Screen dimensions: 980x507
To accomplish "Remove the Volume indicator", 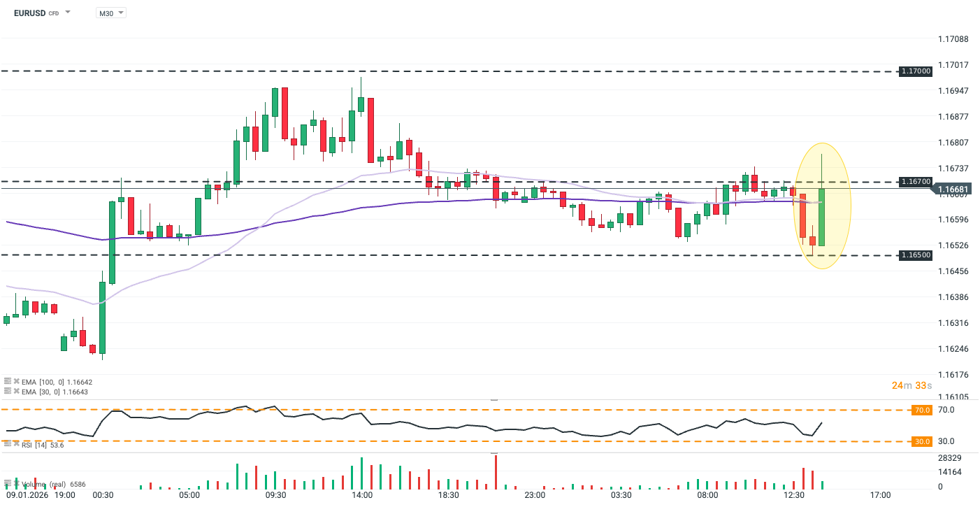I will 16,484.
